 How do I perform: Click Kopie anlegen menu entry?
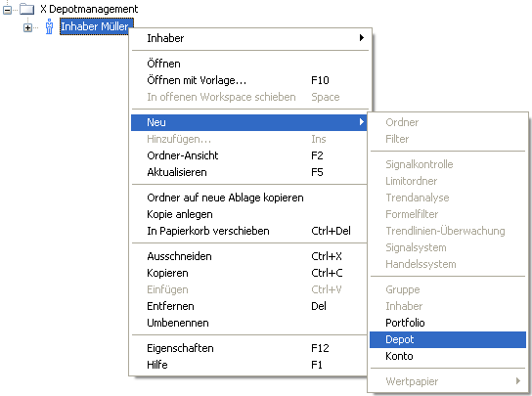click(x=249, y=214)
